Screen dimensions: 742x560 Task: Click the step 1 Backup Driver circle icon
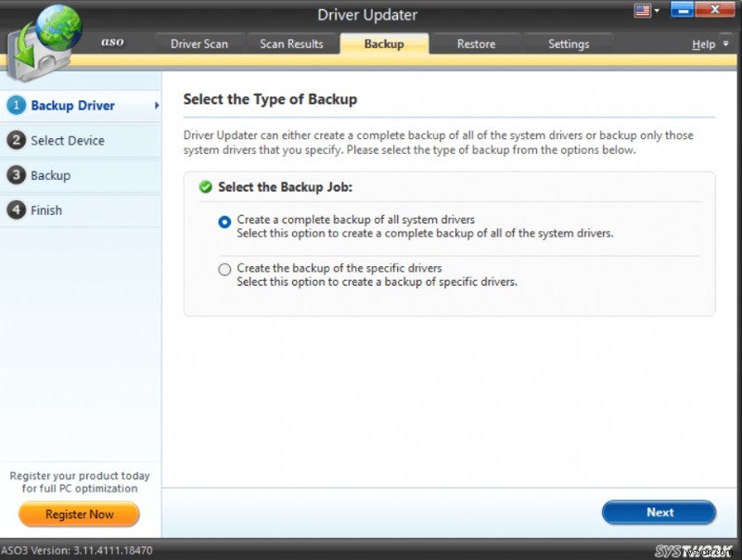(x=17, y=105)
